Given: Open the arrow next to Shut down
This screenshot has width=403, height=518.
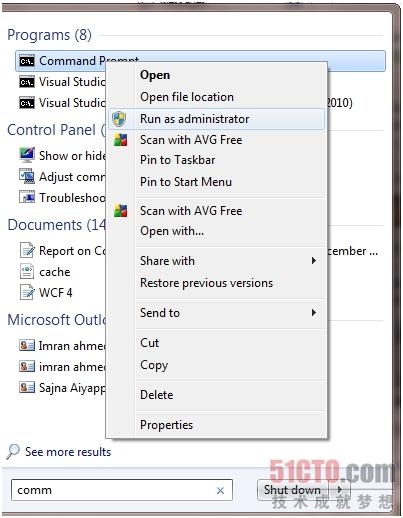Looking at the screenshot, I should pyautogui.click(x=339, y=490).
